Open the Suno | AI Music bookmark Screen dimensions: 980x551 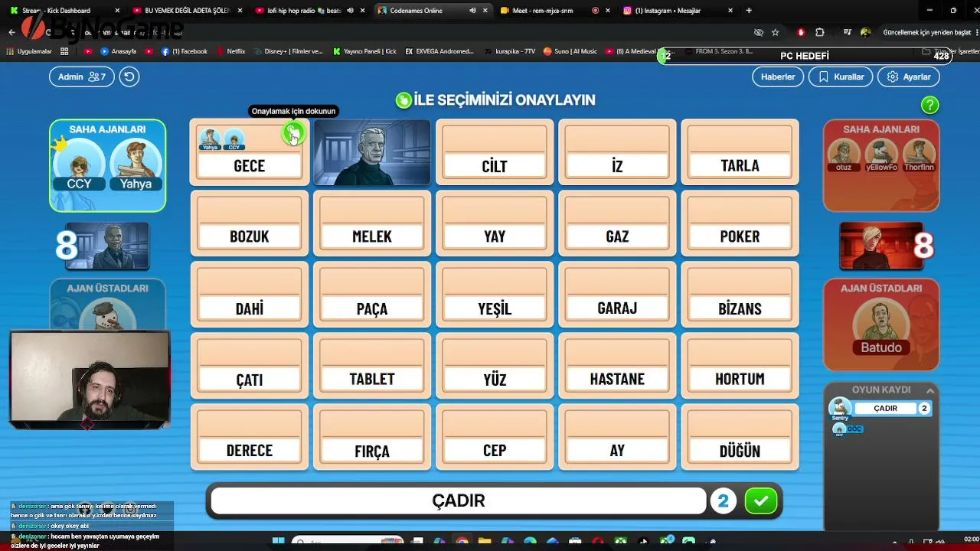pos(570,51)
